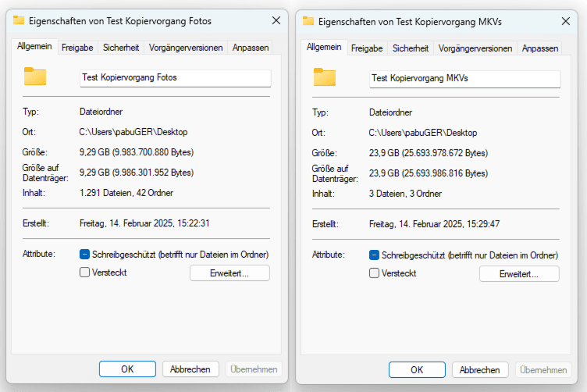
Task: Enable Versteckt checkbox in Fotos dialog
Action: coord(84,273)
